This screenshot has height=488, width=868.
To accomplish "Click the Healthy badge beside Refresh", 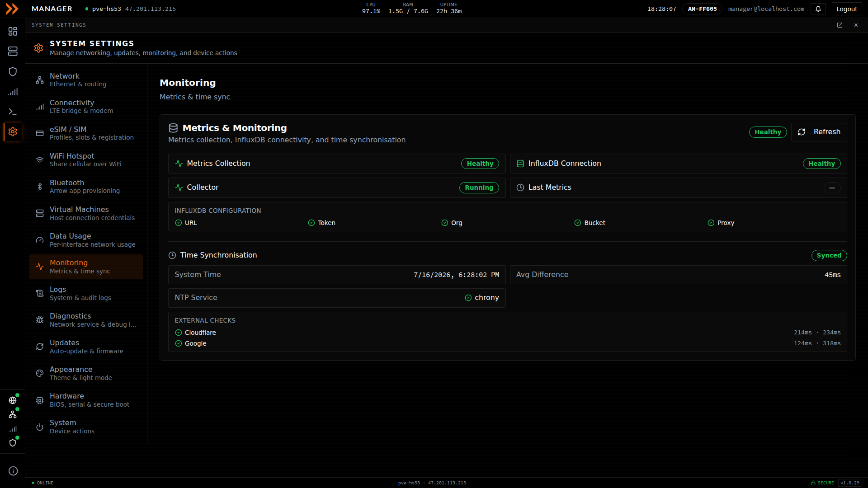I will click(x=768, y=132).
